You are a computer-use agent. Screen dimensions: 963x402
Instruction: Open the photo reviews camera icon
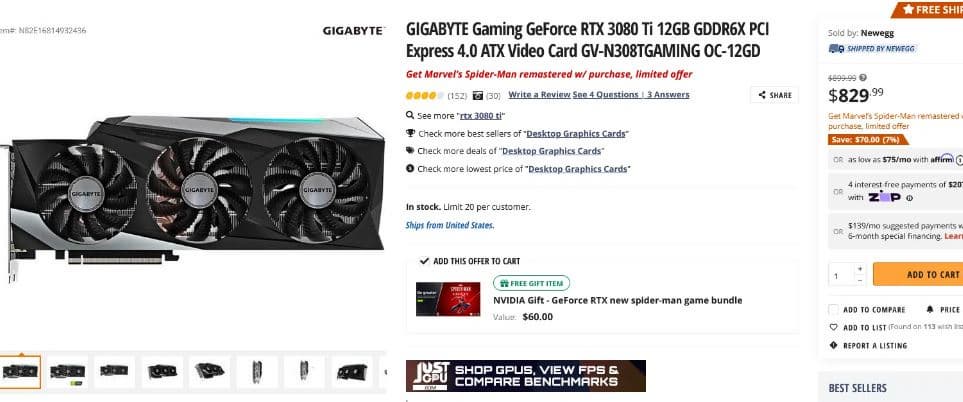[x=478, y=96]
